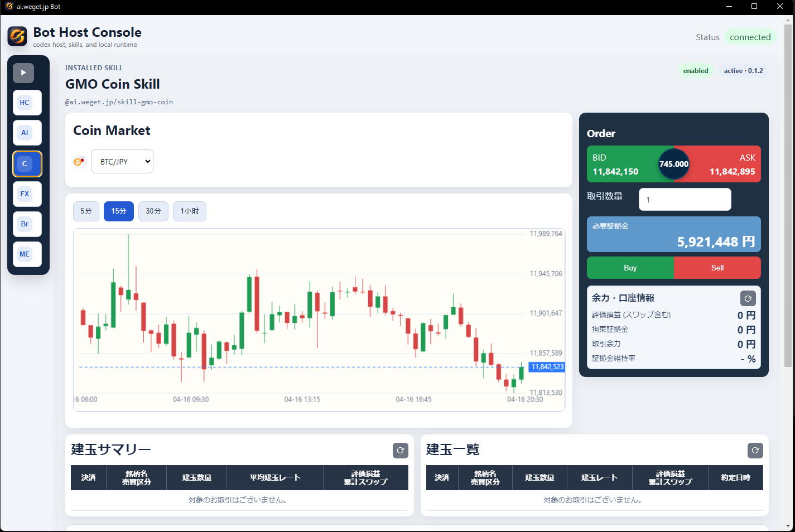The width and height of the screenshot is (795, 532).
Task: Click the 証拠金維持率 row
Action: 673,359
